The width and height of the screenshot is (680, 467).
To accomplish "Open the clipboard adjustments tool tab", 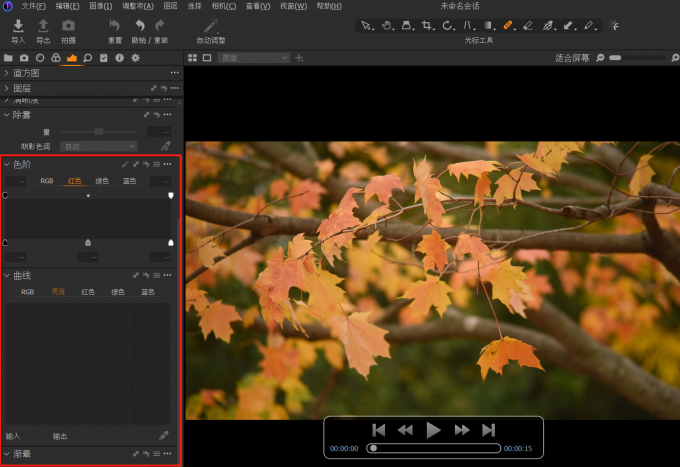I will (104, 58).
